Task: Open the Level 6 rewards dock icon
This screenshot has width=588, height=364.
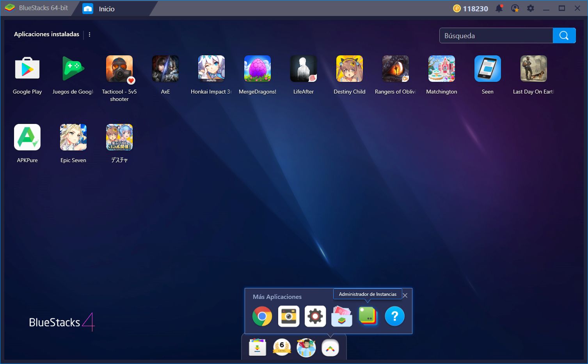Action: [282, 347]
